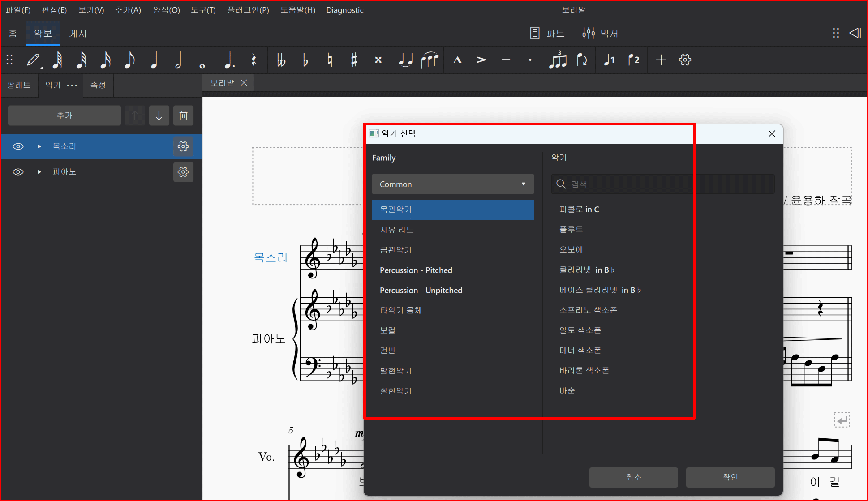
Task: Click the 취소 button
Action: tap(633, 477)
